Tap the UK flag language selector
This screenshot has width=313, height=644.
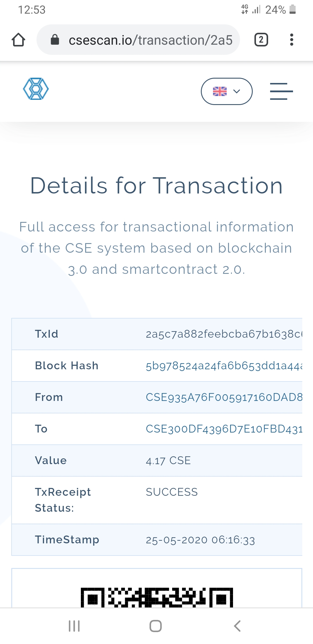tap(220, 91)
